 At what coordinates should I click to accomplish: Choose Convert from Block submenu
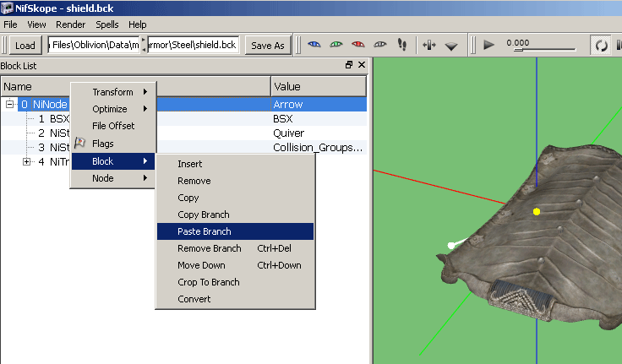click(x=235, y=299)
